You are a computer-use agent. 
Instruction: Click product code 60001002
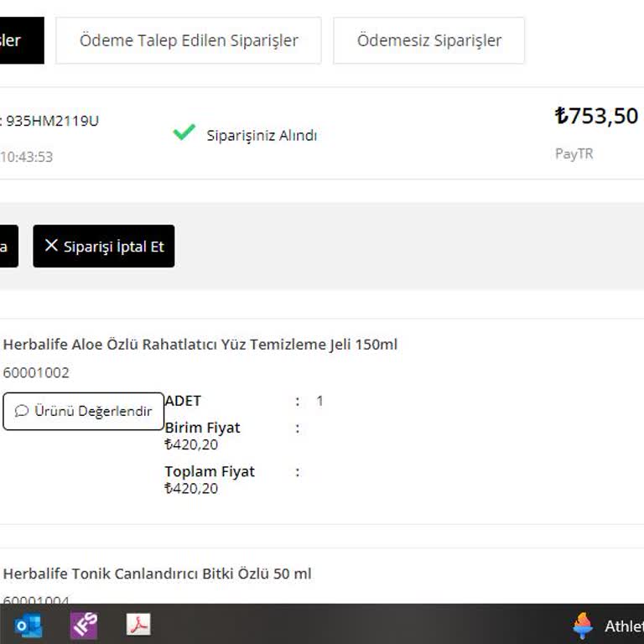(x=36, y=372)
